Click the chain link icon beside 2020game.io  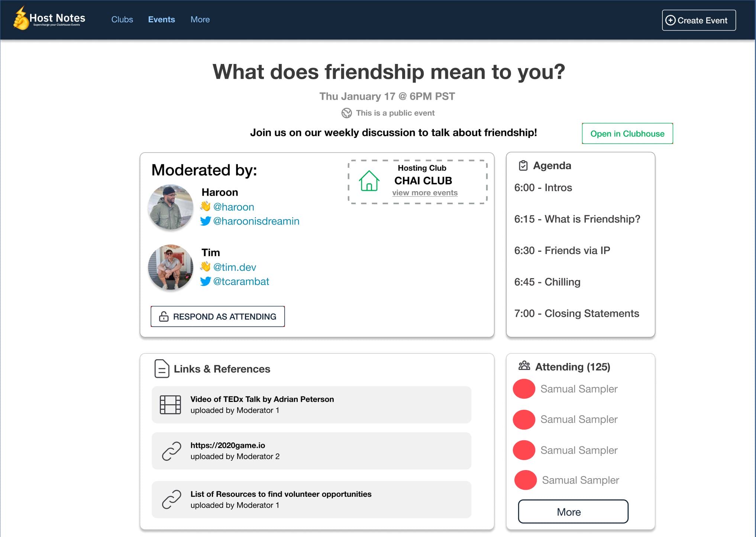point(171,451)
